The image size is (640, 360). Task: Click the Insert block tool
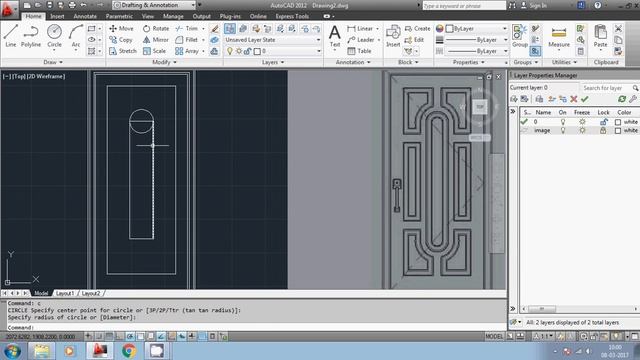click(393, 36)
